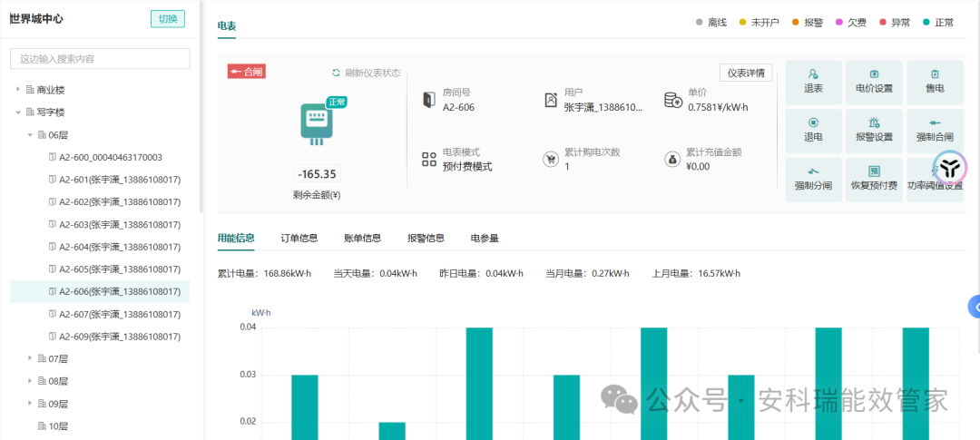This screenshot has height=440, width=980.
Task: Click 刷新仪表状态 refresh text
Action: tap(373, 73)
